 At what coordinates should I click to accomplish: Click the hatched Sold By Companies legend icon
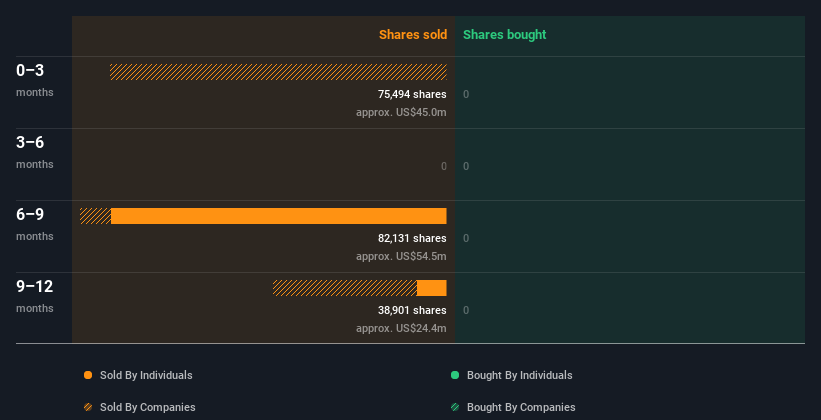tap(88, 407)
